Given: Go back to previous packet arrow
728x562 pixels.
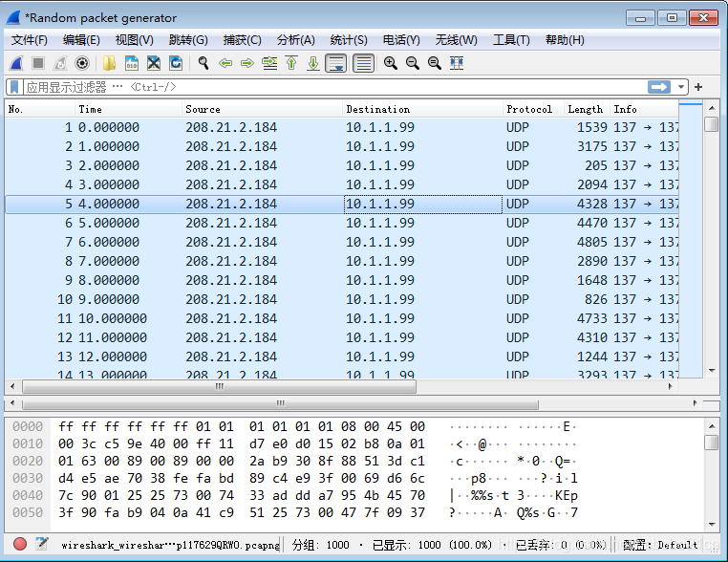Looking at the screenshot, I should point(225,63).
